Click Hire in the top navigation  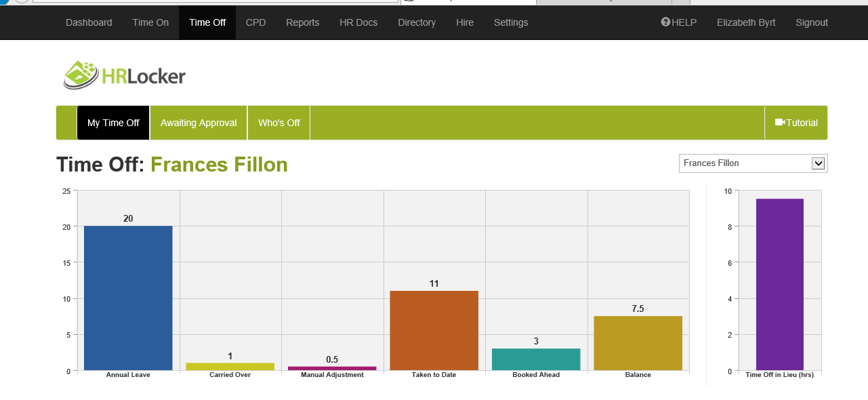[x=465, y=22]
